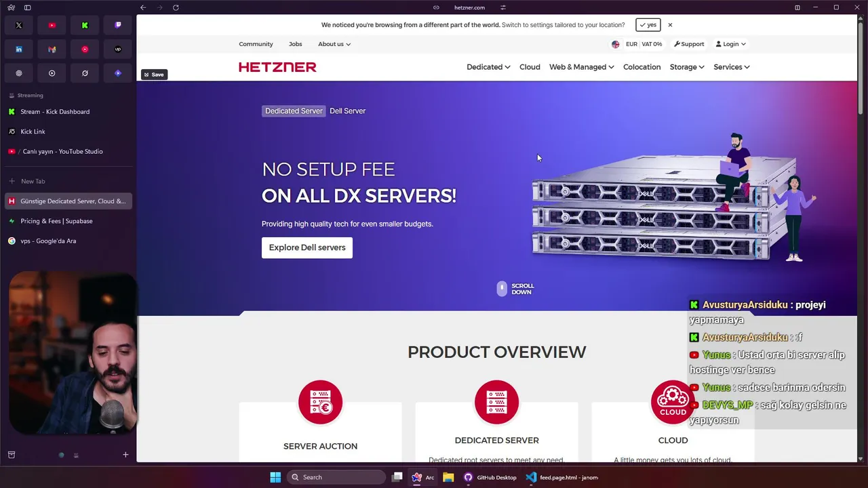Open the Gmail pinned tab

[x=52, y=49]
